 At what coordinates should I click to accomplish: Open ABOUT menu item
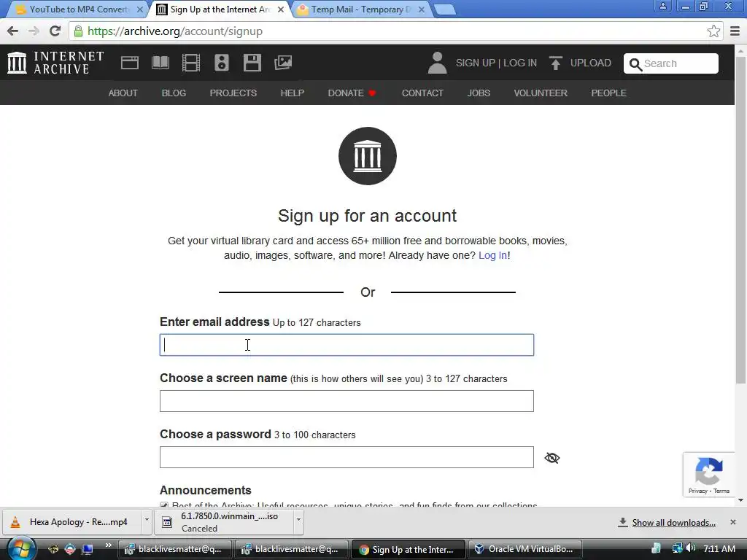pyautogui.click(x=123, y=93)
